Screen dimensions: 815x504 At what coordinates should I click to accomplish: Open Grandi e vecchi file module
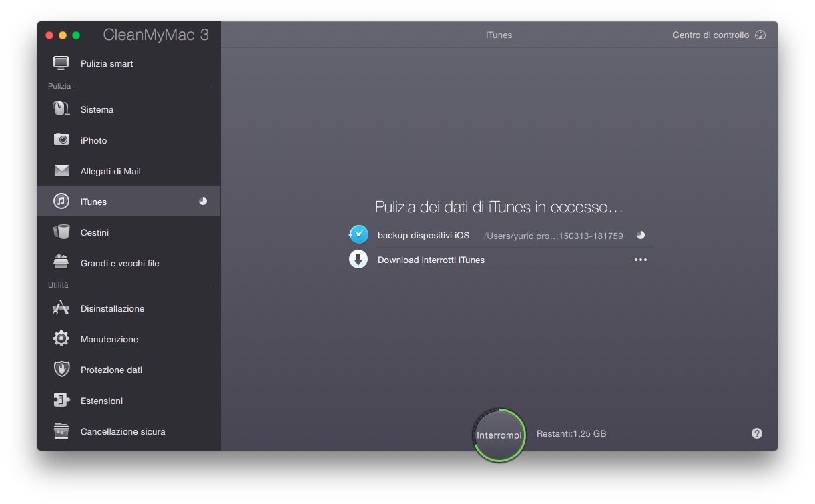pyautogui.click(x=129, y=263)
